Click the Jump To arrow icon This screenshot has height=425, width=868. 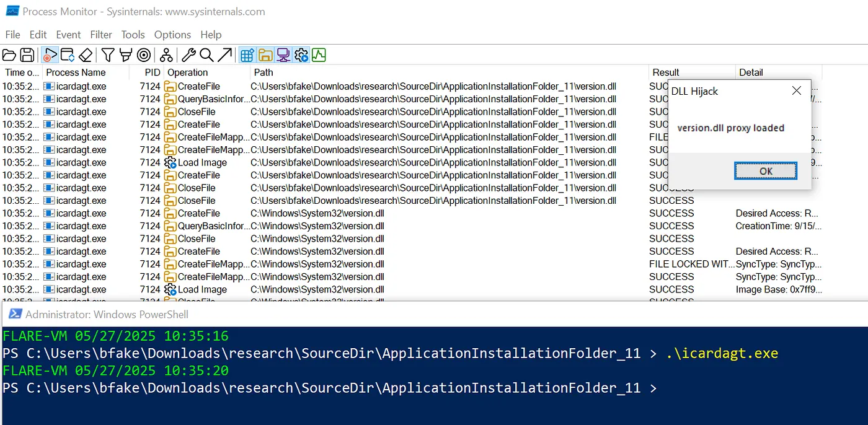click(x=224, y=55)
